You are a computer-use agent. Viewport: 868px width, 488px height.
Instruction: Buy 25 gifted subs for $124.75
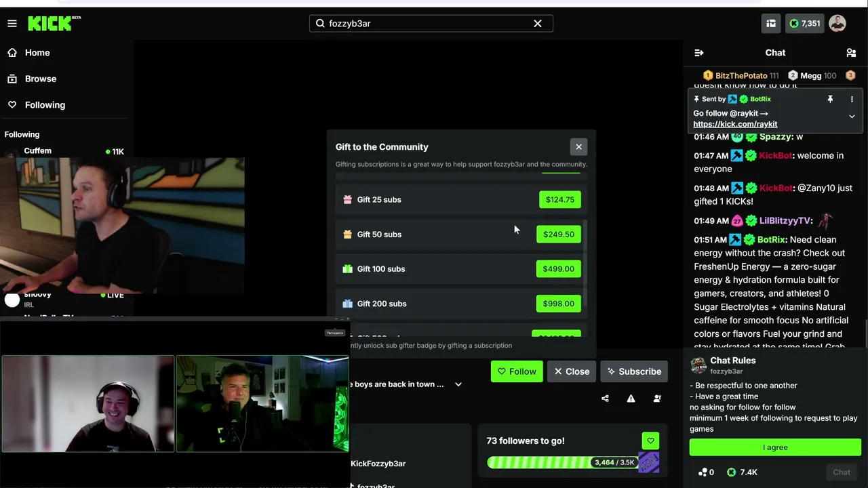[560, 200]
